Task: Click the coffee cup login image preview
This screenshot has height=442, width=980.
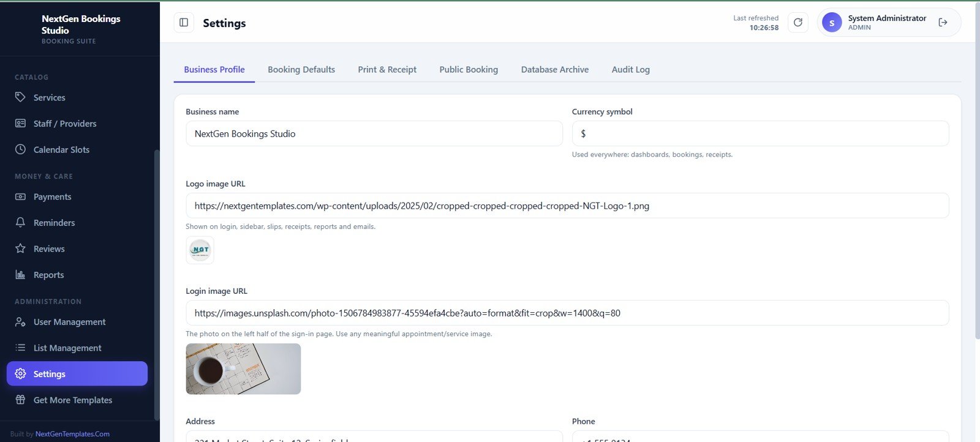Action: (243, 369)
